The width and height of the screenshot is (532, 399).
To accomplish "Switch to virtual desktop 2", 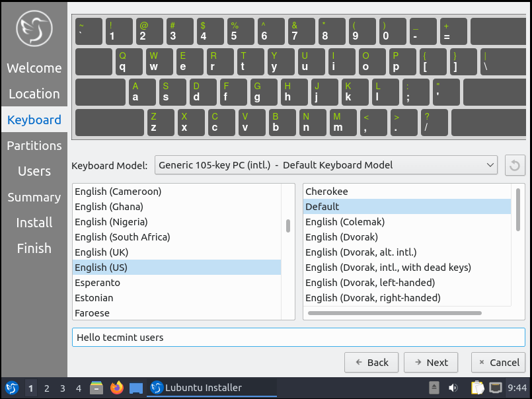I will tap(47, 388).
